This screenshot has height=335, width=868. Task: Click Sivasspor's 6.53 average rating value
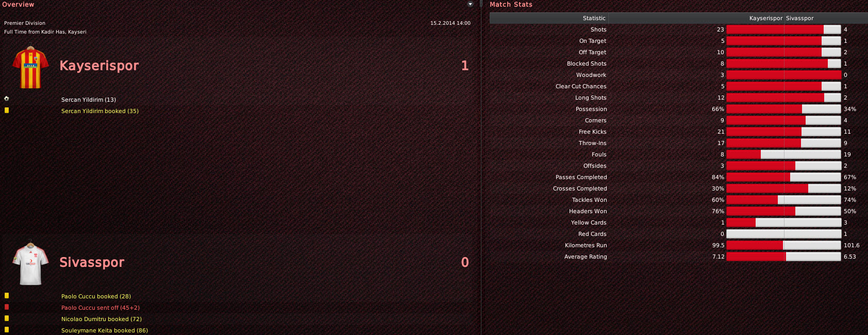point(850,257)
